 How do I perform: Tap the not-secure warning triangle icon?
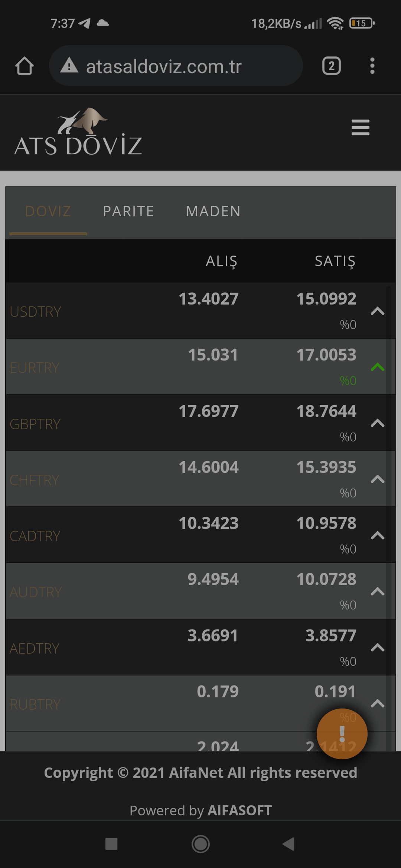pyautogui.click(x=69, y=66)
